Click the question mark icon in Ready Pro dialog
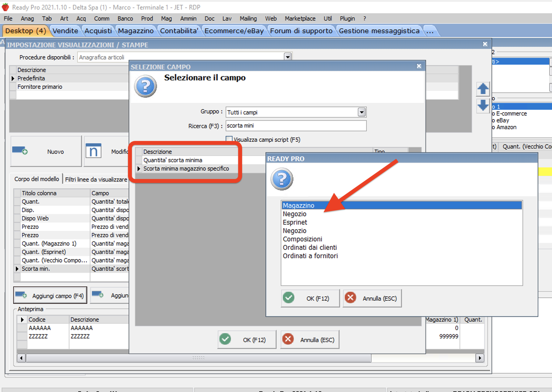The width and height of the screenshot is (552, 392). coord(282,179)
